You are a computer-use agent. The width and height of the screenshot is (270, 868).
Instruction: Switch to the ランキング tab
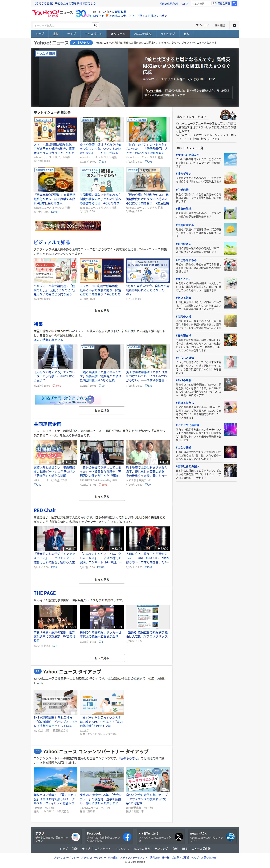pyautogui.click(x=167, y=34)
